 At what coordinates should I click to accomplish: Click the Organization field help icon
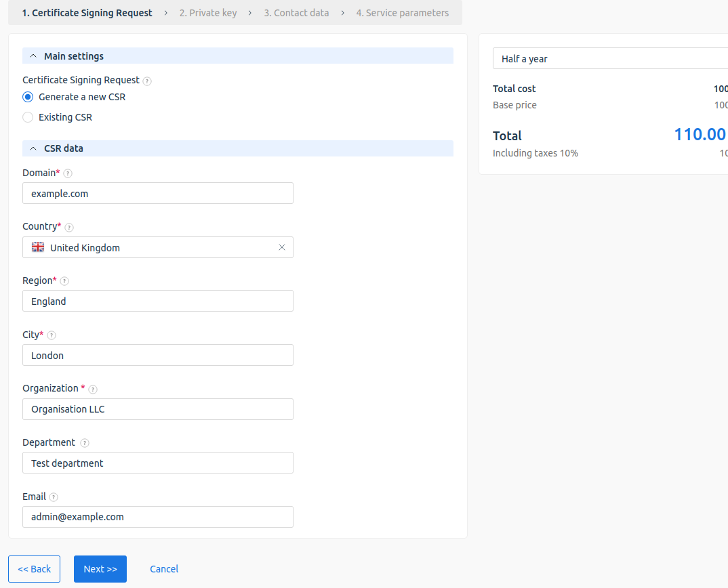click(93, 390)
